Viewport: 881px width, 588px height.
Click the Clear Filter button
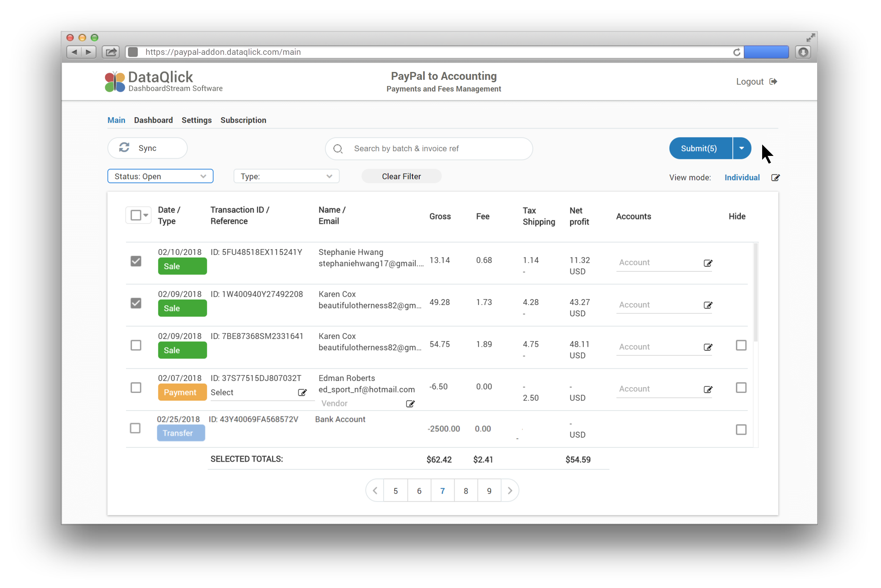pos(401,176)
